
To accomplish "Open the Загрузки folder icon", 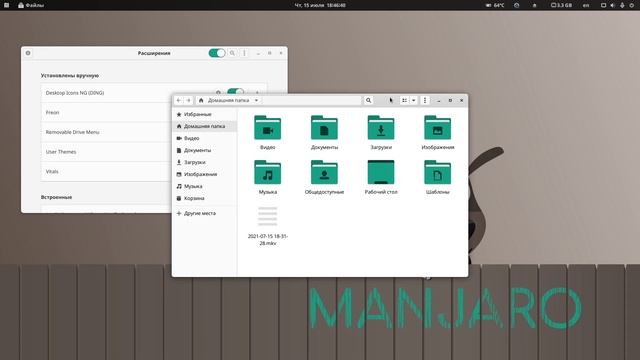I will click(381, 128).
